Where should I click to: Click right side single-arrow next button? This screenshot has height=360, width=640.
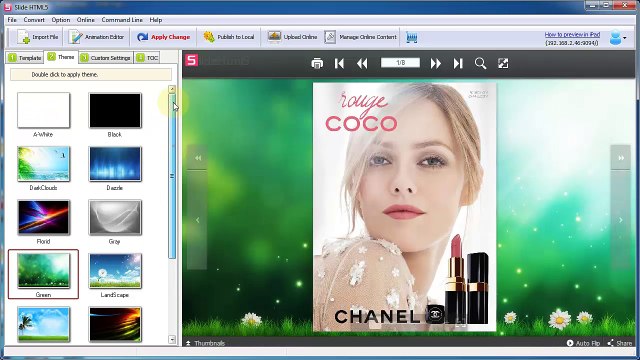[621, 220]
